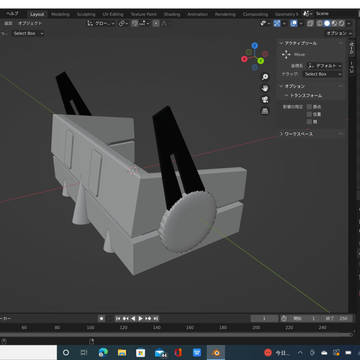Switch to material preview shading
The width and height of the screenshot is (360, 360).
click(x=335, y=23)
